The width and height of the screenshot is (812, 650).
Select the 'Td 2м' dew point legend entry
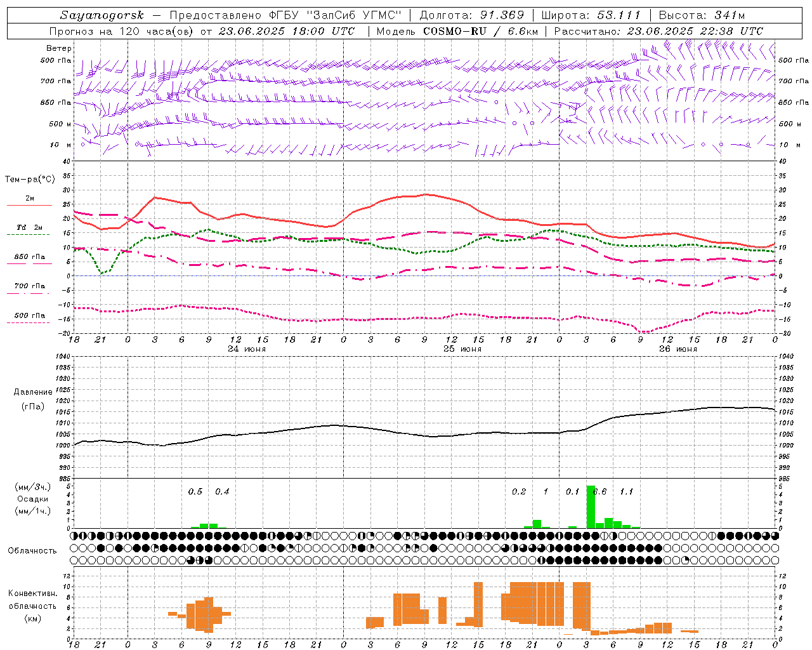coord(30,227)
